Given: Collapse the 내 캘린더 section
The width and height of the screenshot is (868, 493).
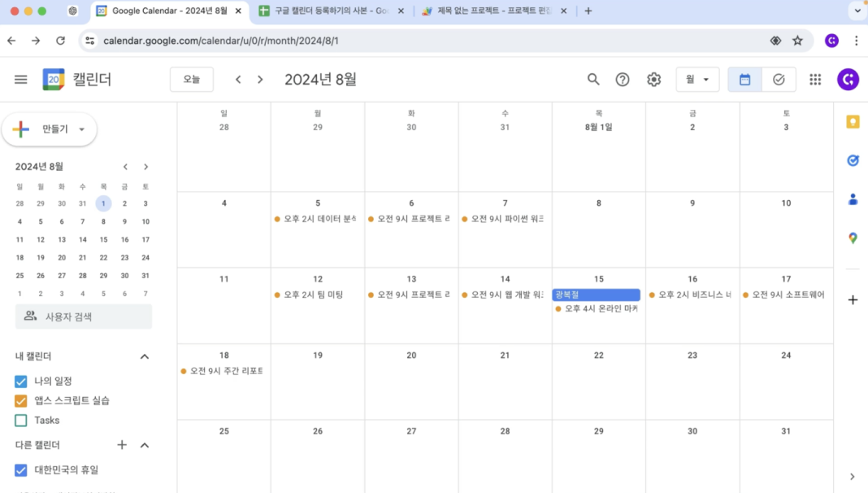Looking at the screenshot, I should click(144, 356).
